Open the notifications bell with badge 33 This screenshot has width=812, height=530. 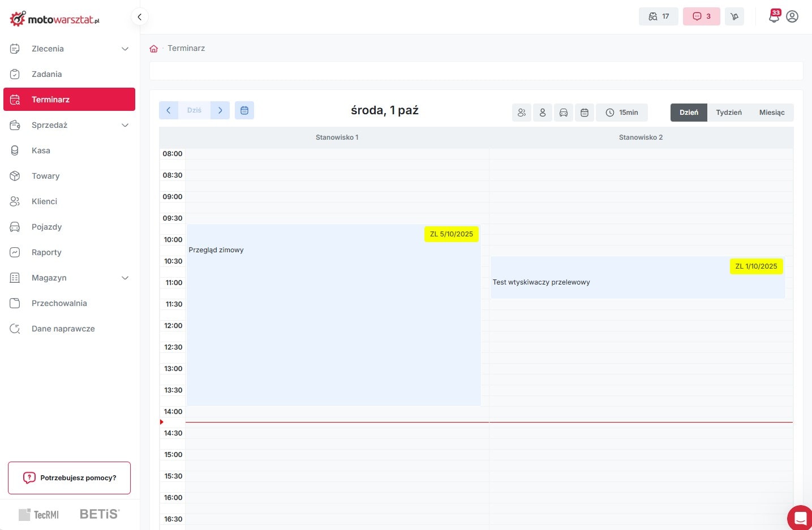[x=774, y=16]
